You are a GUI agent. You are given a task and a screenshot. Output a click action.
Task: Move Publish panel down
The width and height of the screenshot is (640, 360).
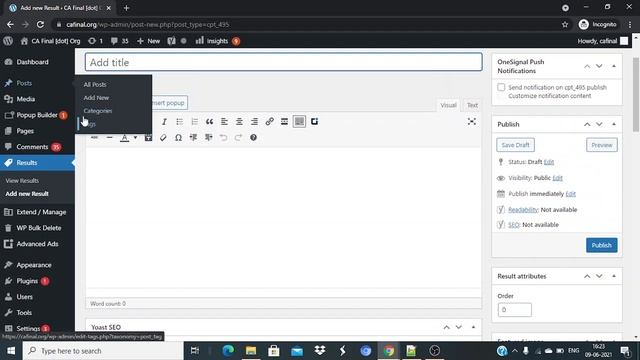point(599,124)
